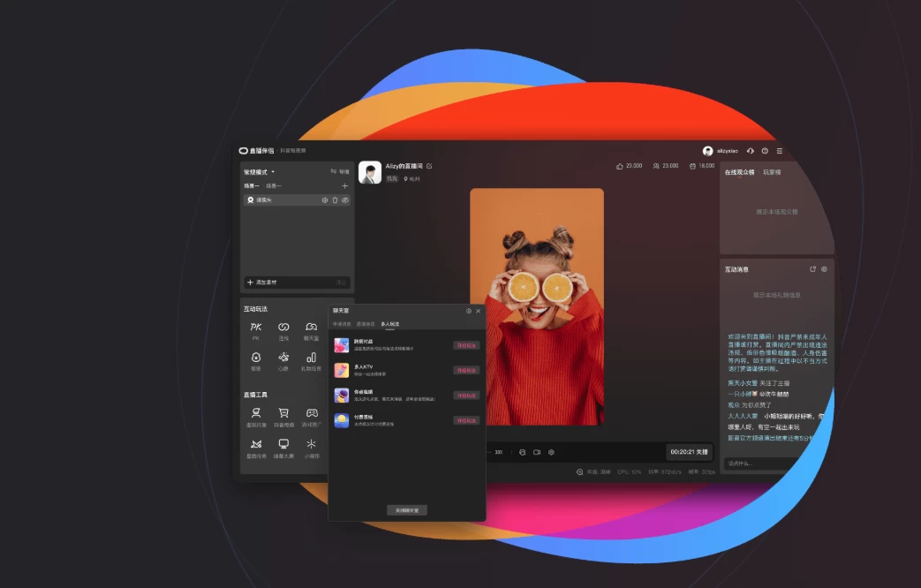
Task: Switch to the 在线观众榜 tab
Action: point(739,172)
